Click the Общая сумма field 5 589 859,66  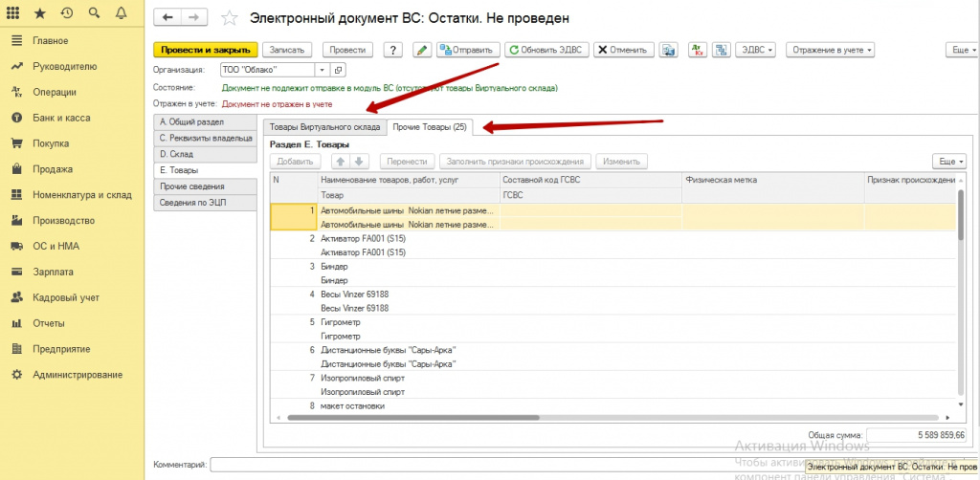916,435
